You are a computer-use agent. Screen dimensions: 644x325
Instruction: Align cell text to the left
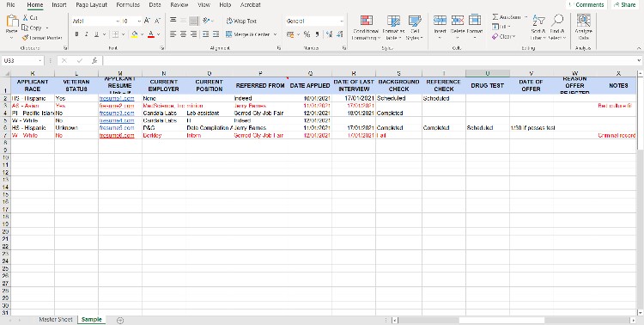pos(173,34)
